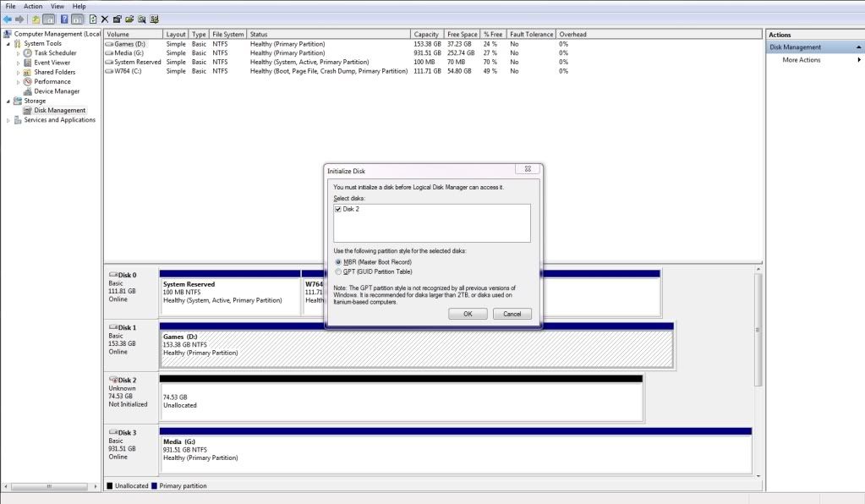The image size is (865, 504).
Task: Click OK in Initialize Disk dialog
Action: click(x=468, y=314)
